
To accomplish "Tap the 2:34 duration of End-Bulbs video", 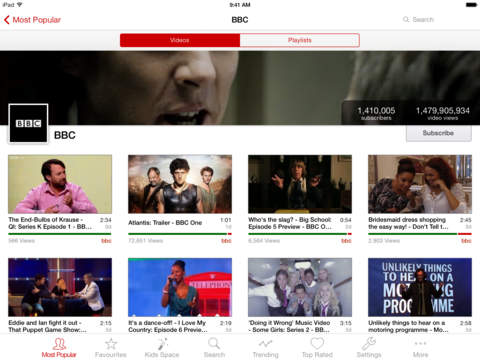I will (x=106, y=220).
